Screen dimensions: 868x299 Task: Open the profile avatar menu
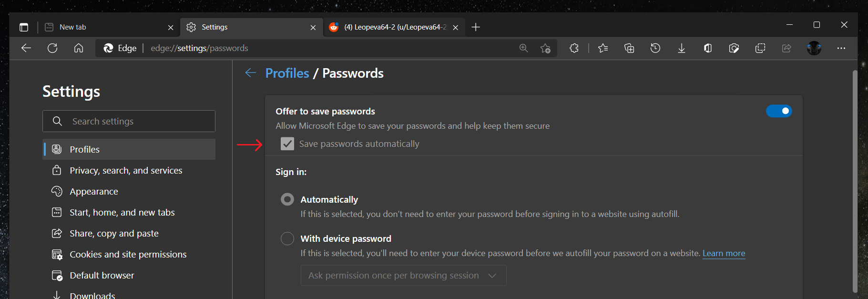click(814, 48)
